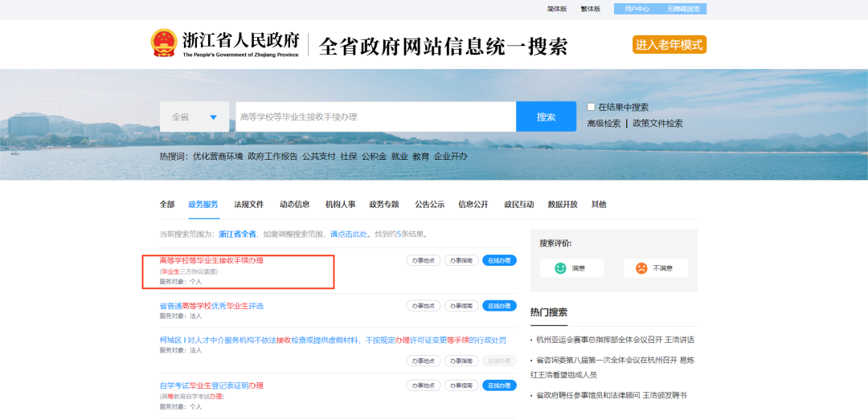Click hot word 就业
Image resolution: width=868 pixels, height=420 pixels.
point(399,156)
